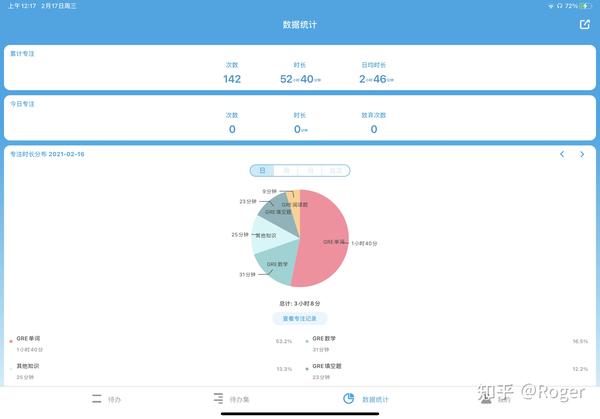Viewport: 600px width, 419px height.
Task: Click the GRE 单词 legend row
Action: point(151,344)
